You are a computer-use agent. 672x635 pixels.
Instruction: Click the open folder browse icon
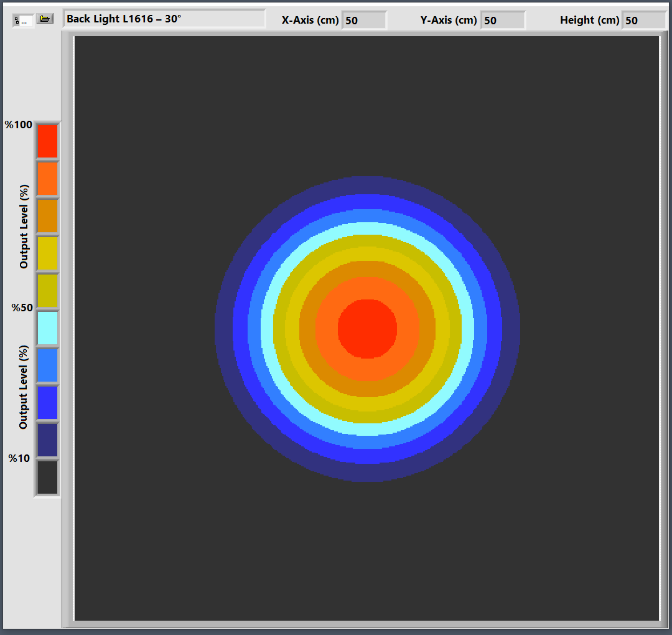coord(44,19)
